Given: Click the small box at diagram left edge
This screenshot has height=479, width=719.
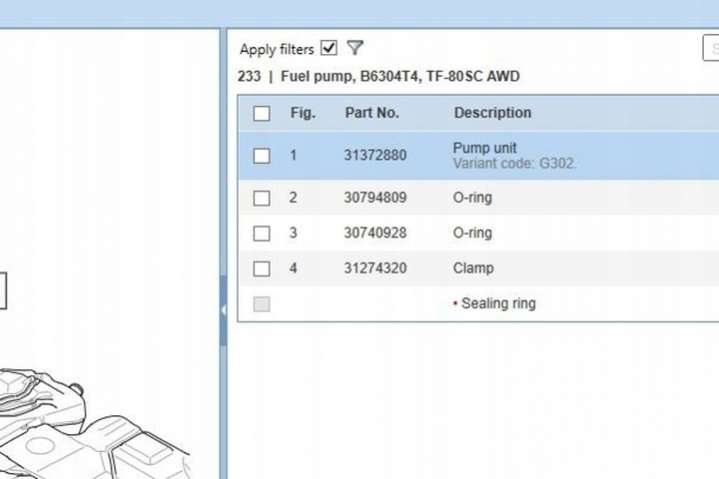Looking at the screenshot, I should (x=3, y=291).
